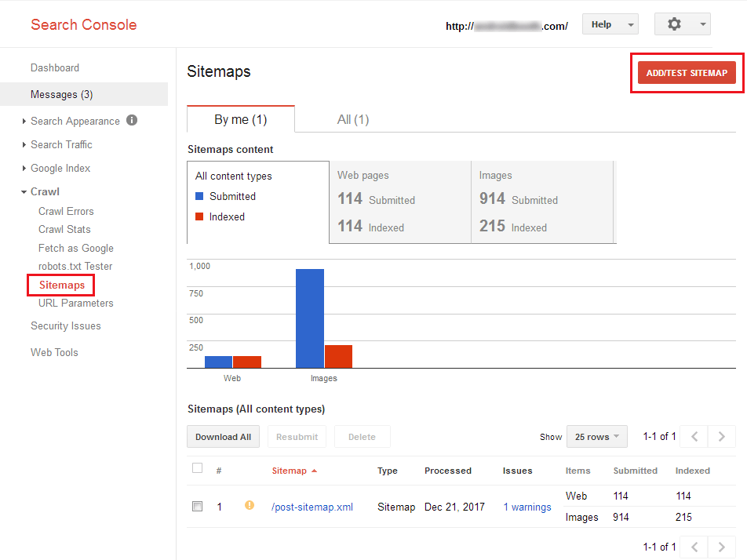Screen dimensions: 747x560
Task: Open Crawl Stats
Action: 64,229
